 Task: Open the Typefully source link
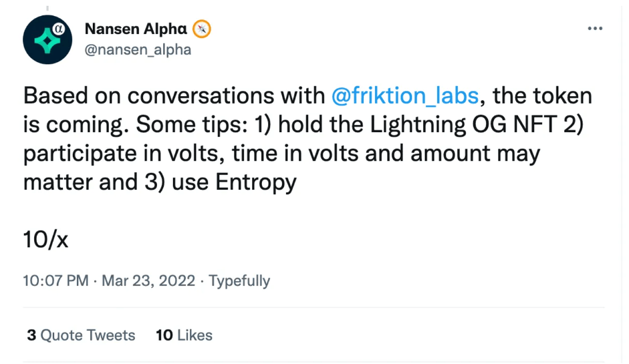tap(239, 281)
